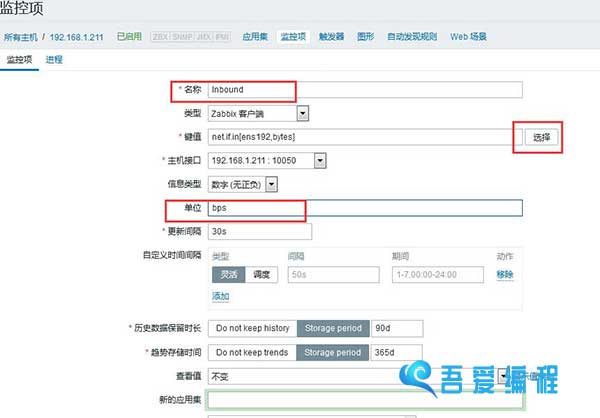Viewport: 600px width, 418px height.
Task: Focus the 键值 field net.if.in
Action: pos(365,137)
